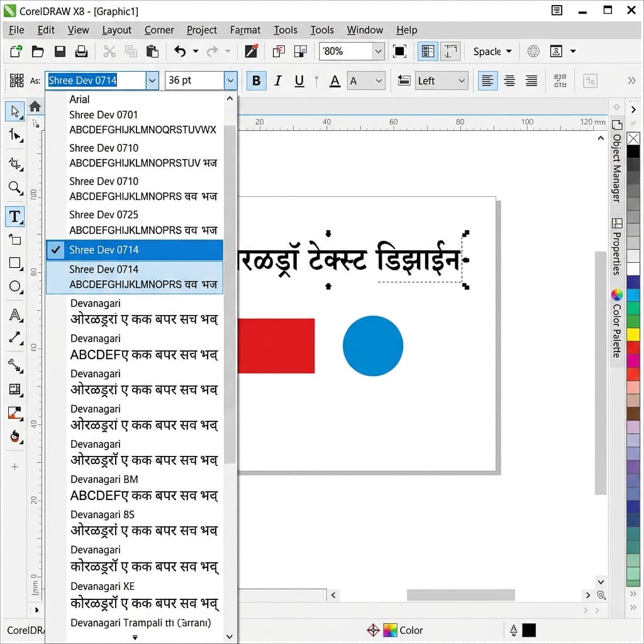Open the View menu
Viewport: 644px width, 644px height.
78,30
